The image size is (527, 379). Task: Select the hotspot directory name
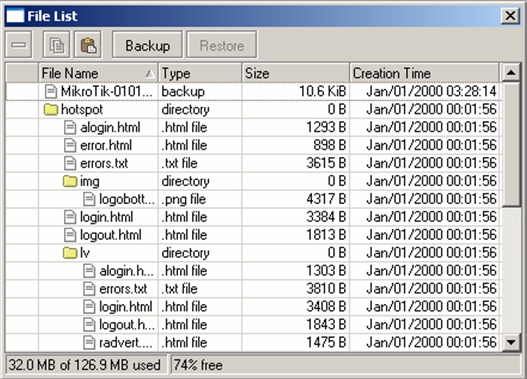click(82, 110)
